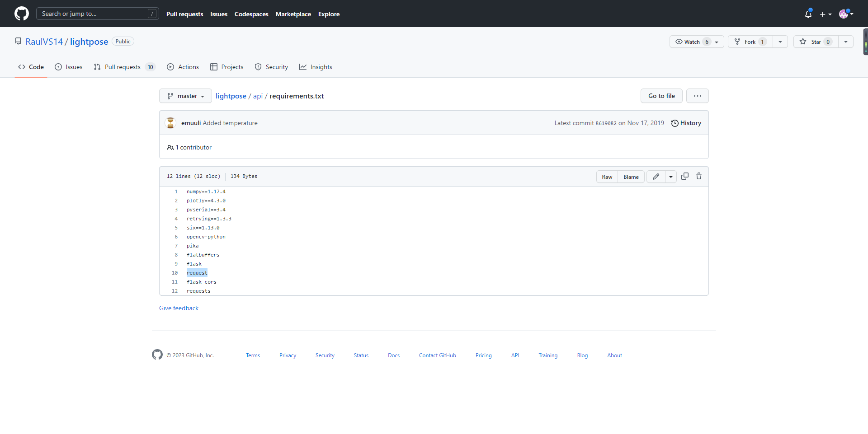The width and height of the screenshot is (868, 434).
Task: Click the repository icon beside RaulVS14
Action: [18, 41]
